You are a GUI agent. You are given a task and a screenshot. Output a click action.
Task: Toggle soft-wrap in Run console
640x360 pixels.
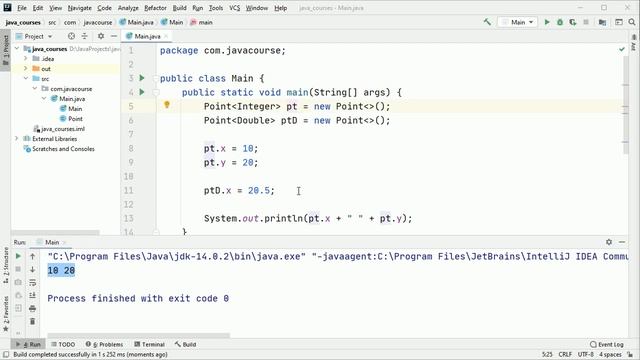click(33, 282)
